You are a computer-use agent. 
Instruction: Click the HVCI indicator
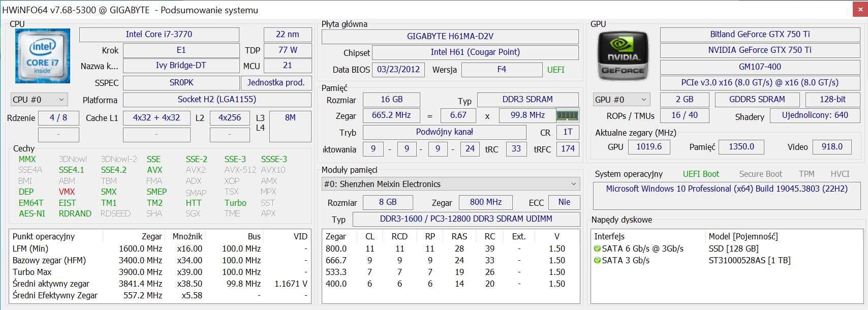[x=840, y=174]
